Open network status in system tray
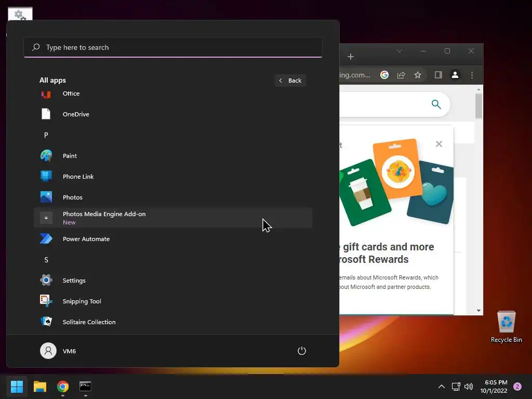Screen dimensions: 532x399 (456, 387)
